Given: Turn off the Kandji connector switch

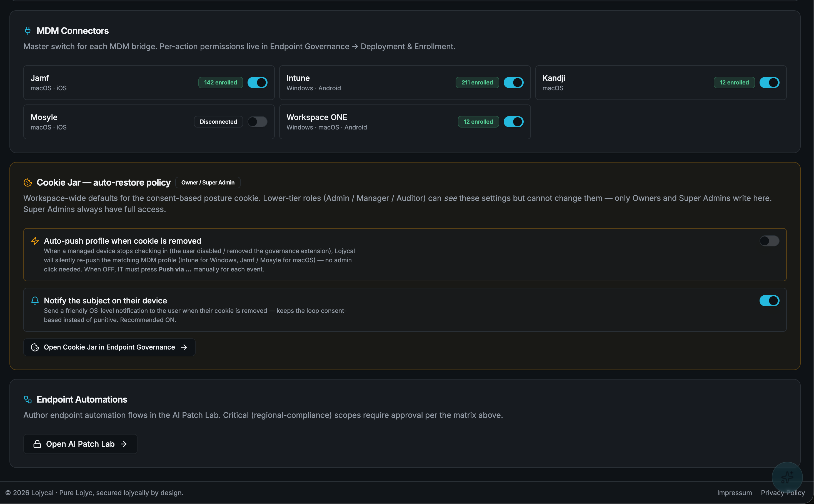Looking at the screenshot, I should click(769, 83).
